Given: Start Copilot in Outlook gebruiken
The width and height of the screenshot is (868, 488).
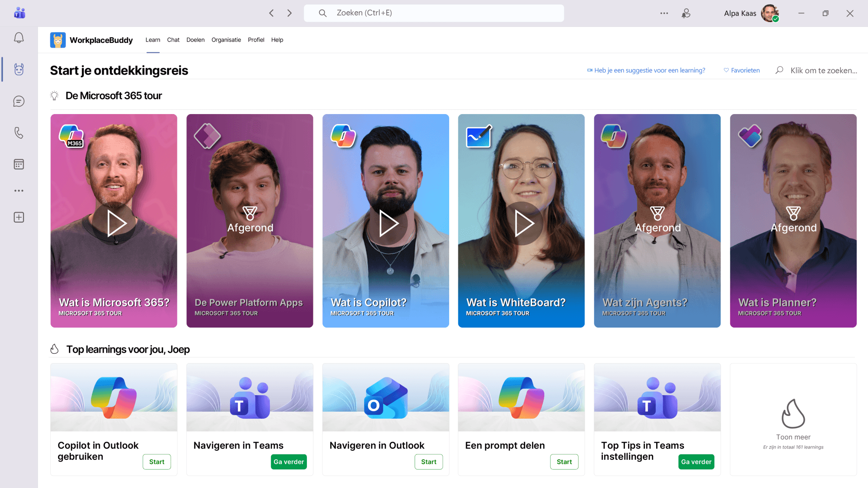Looking at the screenshot, I should point(157,462).
